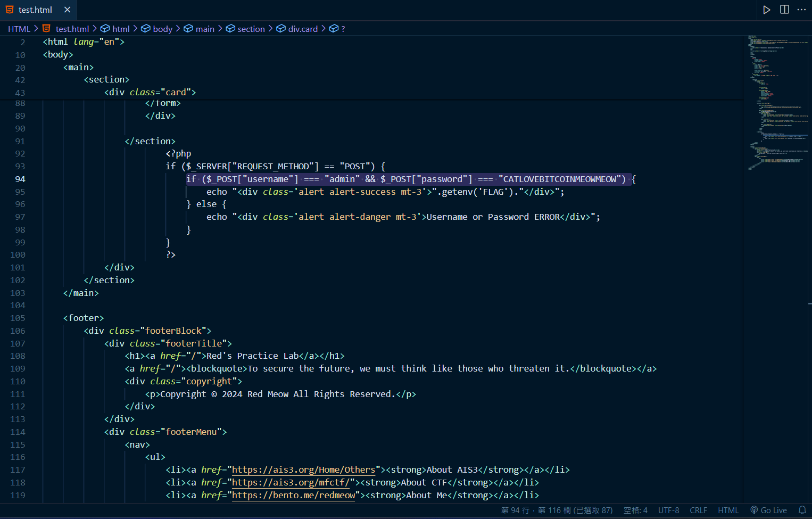812x519 pixels.
Task: Open the ais3.org/Home/Others link on line 117
Action: pyautogui.click(x=303, y=469)
